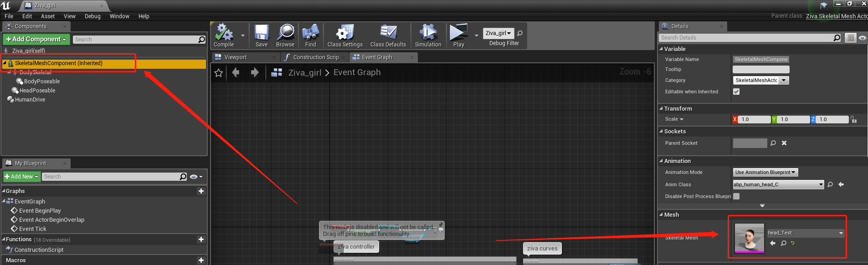The width and height of the screenshot is (868, 265).
Task: Click the Scale X value field
Action: pyautogui.click(x=754, y=119)
